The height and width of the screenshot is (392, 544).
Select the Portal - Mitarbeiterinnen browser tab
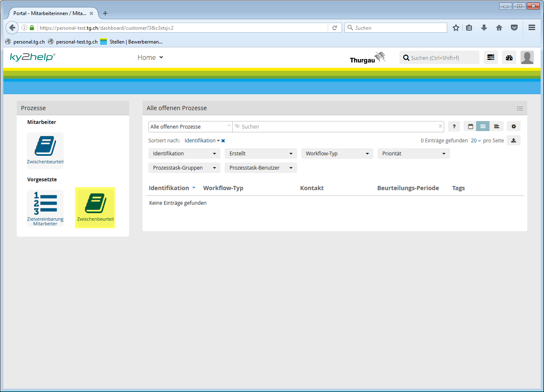(50, 13)
